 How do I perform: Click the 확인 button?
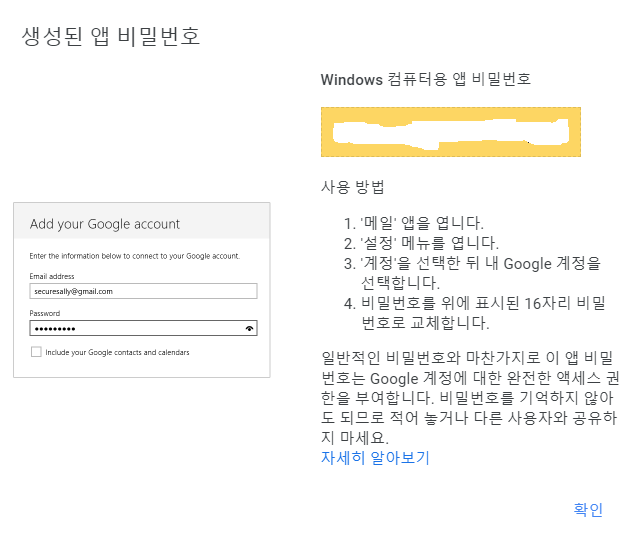pyautogui.click(x=587, y=510)
